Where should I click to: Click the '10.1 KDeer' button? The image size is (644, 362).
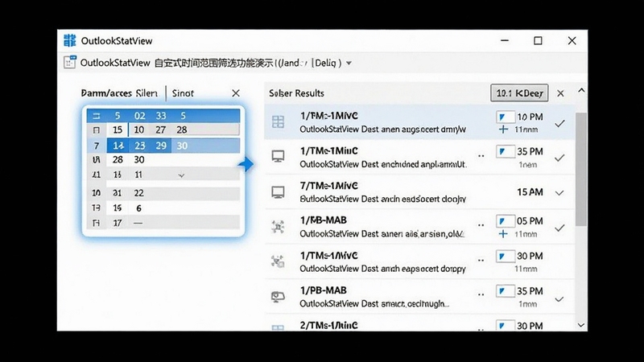coord(519,93)
